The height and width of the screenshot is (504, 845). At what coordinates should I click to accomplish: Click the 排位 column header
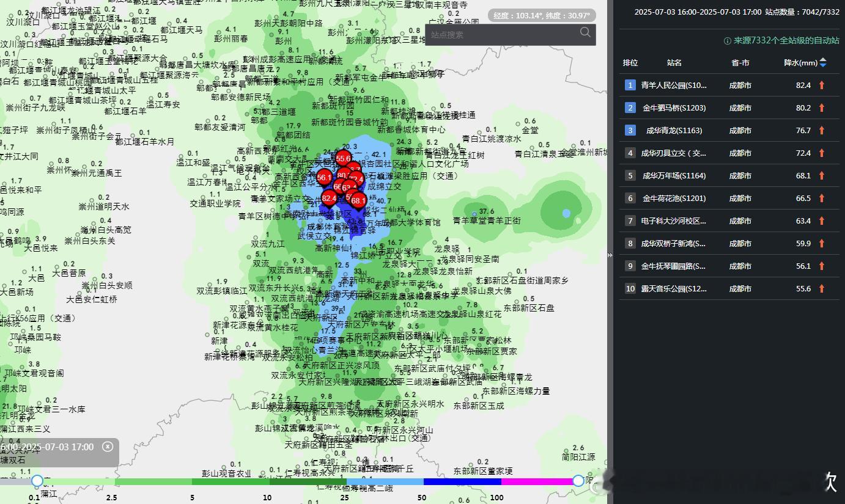click(x=630, y=63)
